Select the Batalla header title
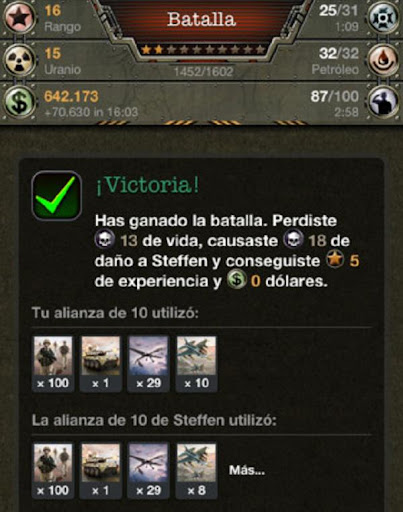 tap(202, 19)
